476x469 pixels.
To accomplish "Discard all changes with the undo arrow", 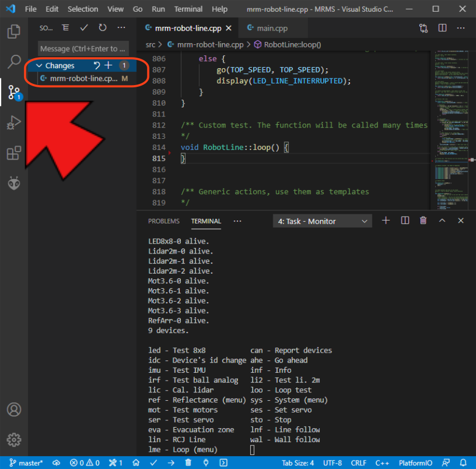I will pos(97,65).
